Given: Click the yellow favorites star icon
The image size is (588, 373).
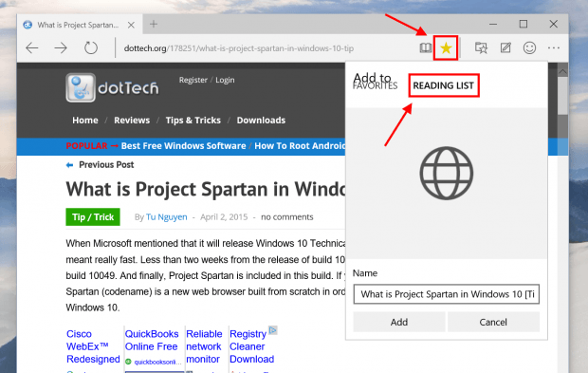Looking at the screenshot, I should (446, 48).
